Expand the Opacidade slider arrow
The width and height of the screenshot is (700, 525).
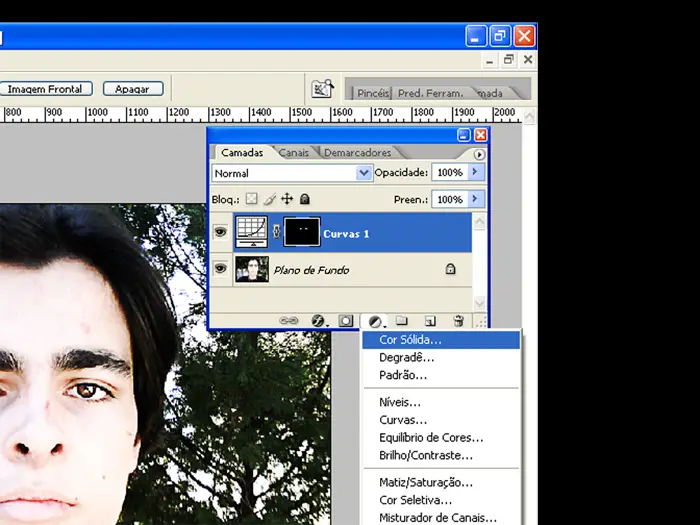[475, 173]
